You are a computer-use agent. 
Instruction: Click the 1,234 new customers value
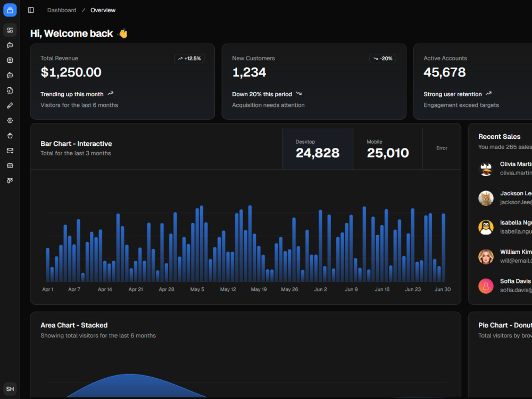click(x=249, y=72)
